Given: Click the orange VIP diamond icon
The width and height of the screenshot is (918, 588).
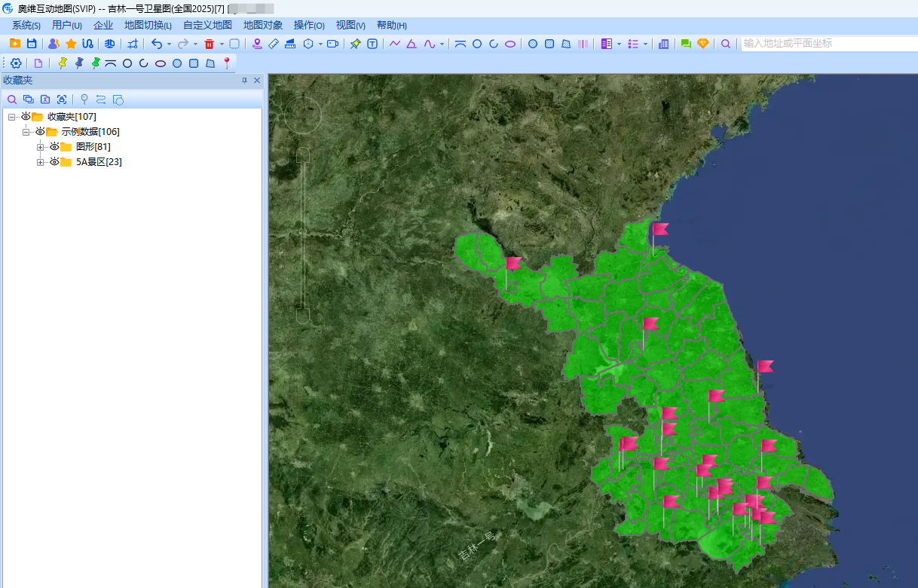Looking at the screenshot, I should (703, 44).
